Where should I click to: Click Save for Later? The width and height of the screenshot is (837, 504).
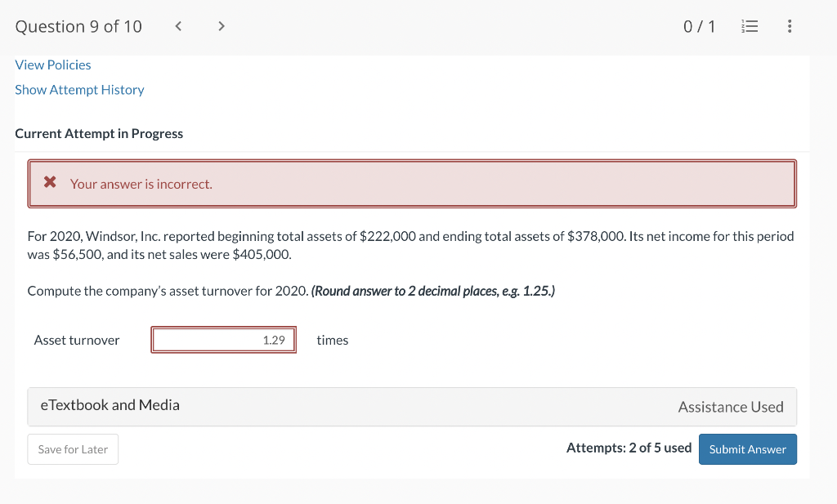pyautogui.click(x=73, y=448)
